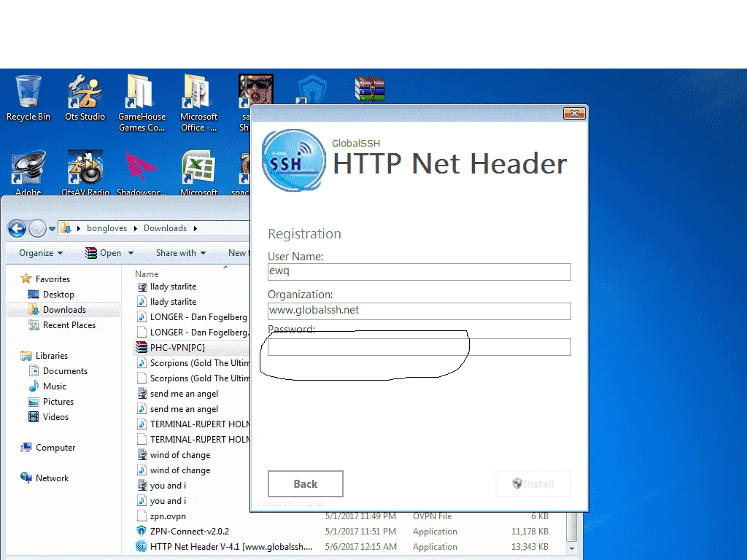The height and width of the screenshot is (560, 747).
Task: Click the GlobalSSH logo in the installer
Action: 294,160
